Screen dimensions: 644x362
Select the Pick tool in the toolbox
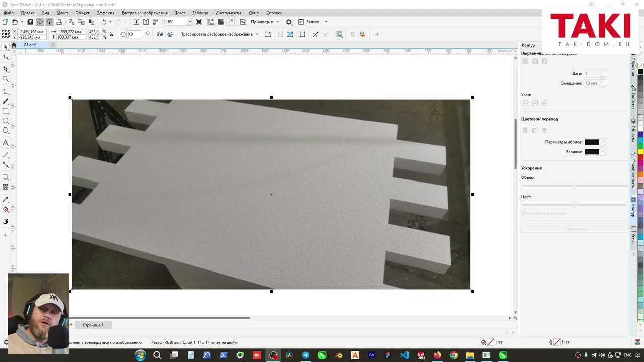tap(6, 47)
